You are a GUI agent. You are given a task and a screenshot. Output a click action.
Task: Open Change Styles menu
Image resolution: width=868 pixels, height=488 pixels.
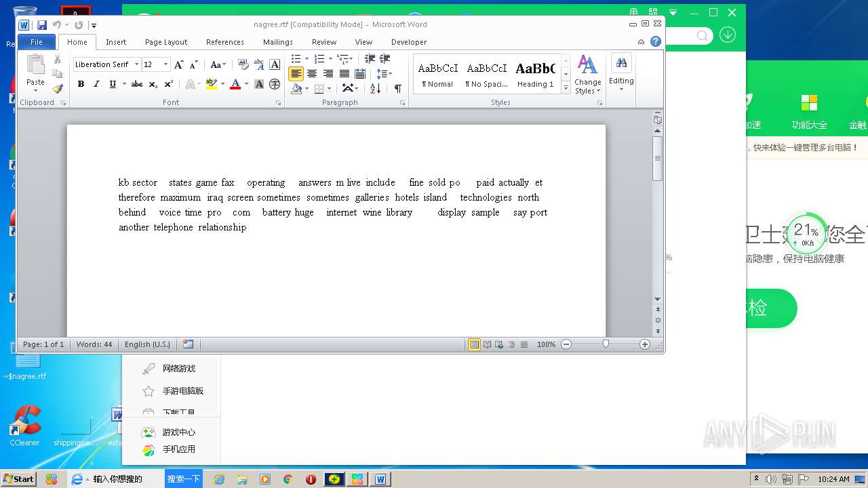[x=587, y=75]
